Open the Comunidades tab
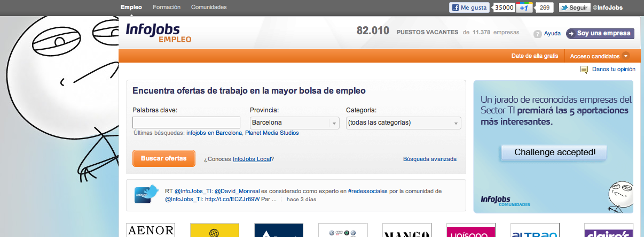This screenshot has width=644, height=237. (x=209, y=7)
